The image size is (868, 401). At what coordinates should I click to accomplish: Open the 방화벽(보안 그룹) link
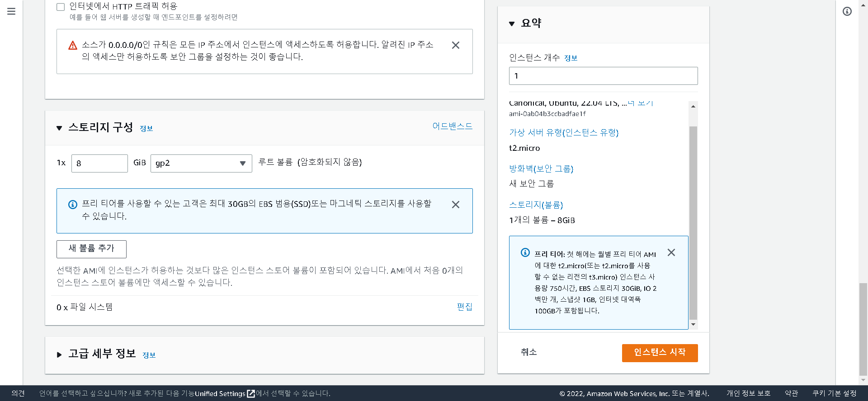541,169
